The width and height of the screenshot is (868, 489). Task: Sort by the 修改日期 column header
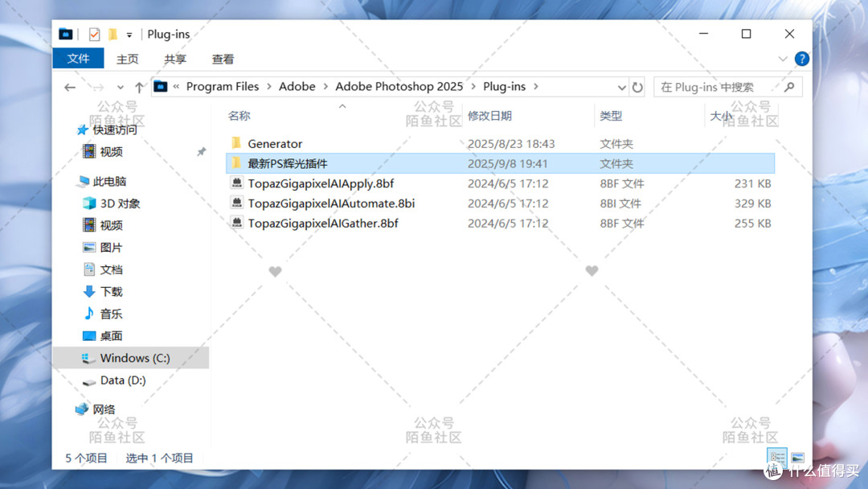click(x=489, y=116)
